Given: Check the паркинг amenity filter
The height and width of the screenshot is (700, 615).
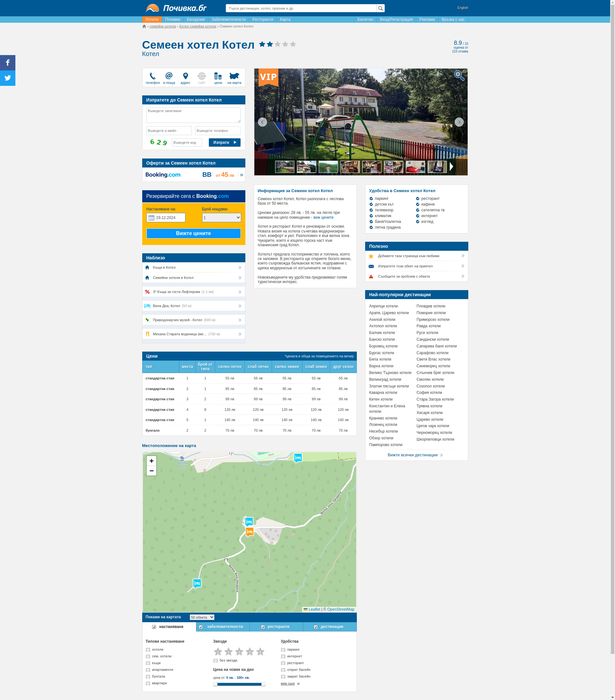Looking at the screenshot, I should (x=283, y=650).
